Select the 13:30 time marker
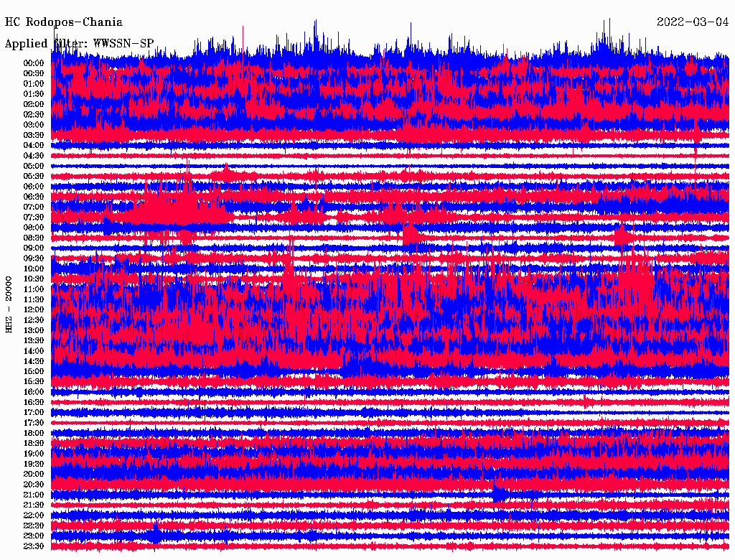The height and width of the screenshot is (560, 735). point(34,341)
